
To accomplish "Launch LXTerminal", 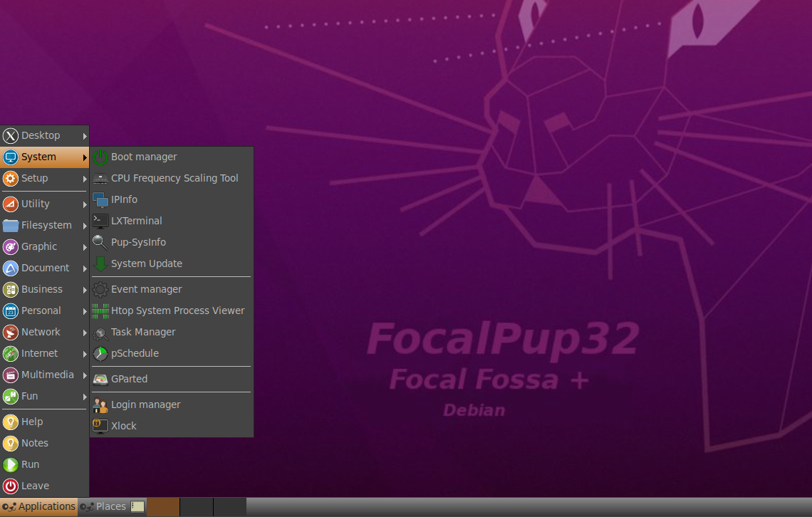I will tap(172, 221).
